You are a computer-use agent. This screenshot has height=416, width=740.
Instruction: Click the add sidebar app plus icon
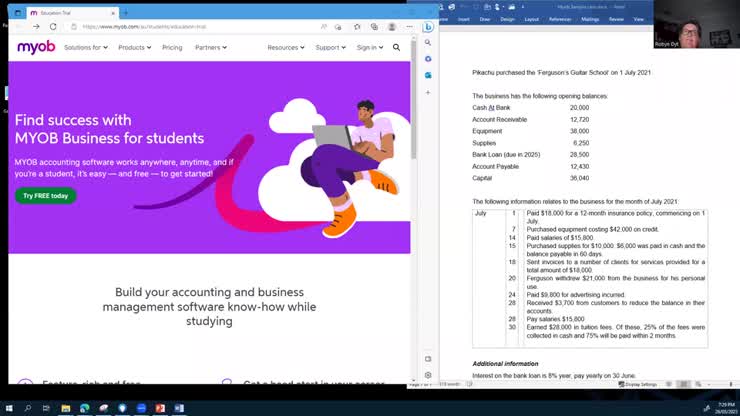click(x=428, y=92)
